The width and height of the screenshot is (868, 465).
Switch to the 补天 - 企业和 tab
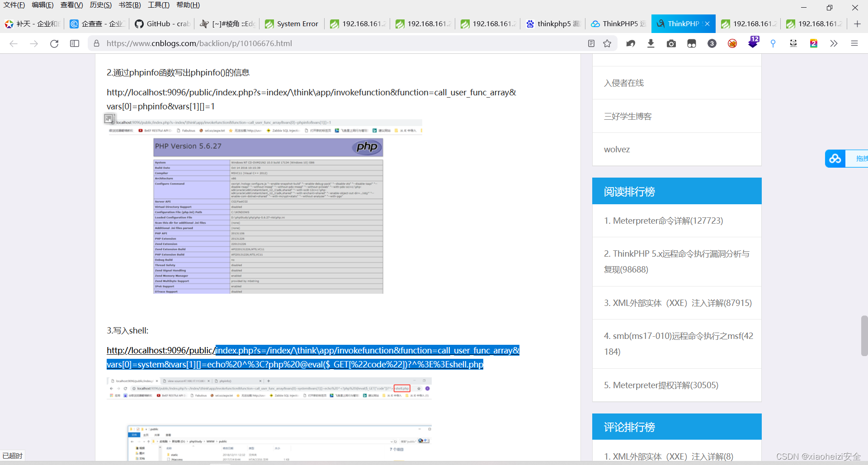[33, 24]
